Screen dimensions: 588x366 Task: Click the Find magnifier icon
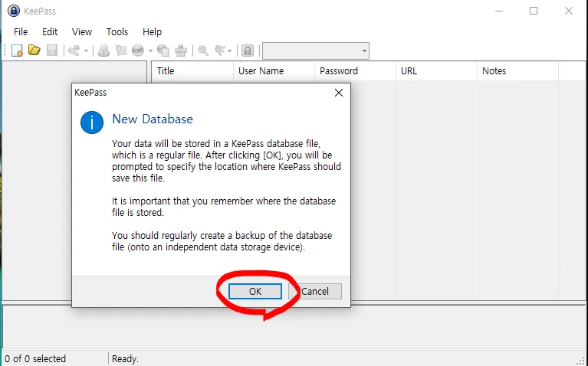[x=203, y=51]
